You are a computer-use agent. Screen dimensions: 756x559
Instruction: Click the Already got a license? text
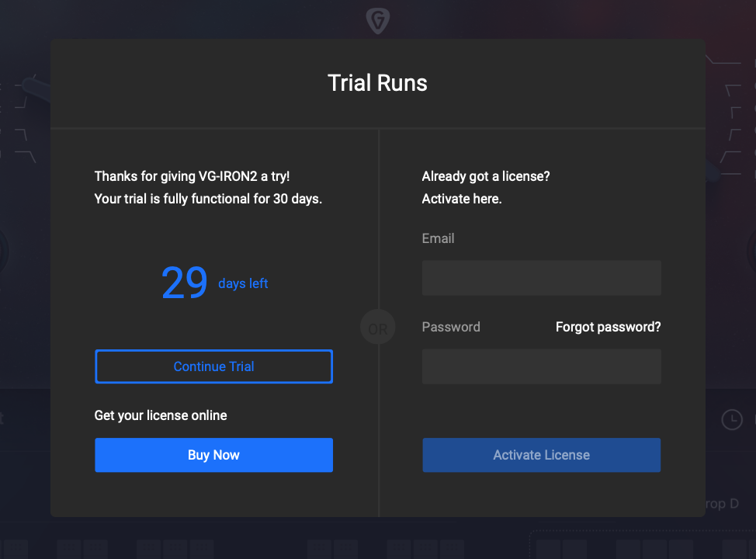486,176
